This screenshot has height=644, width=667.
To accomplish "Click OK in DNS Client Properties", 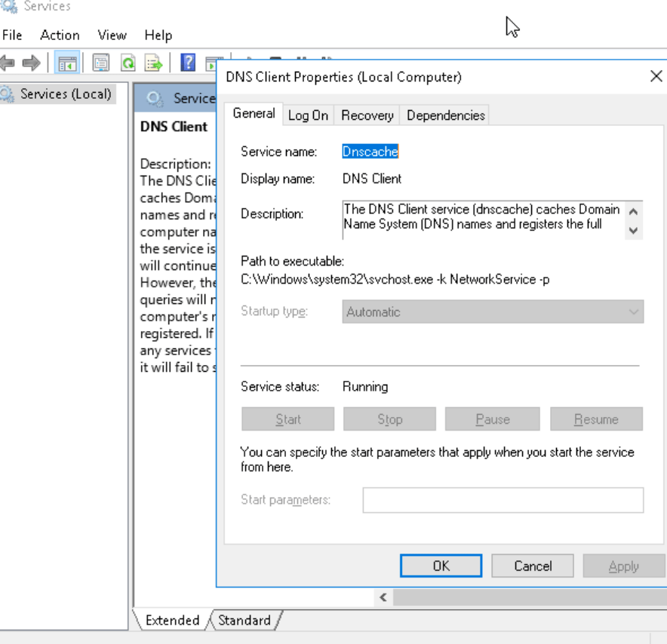I will click(441, 566).
